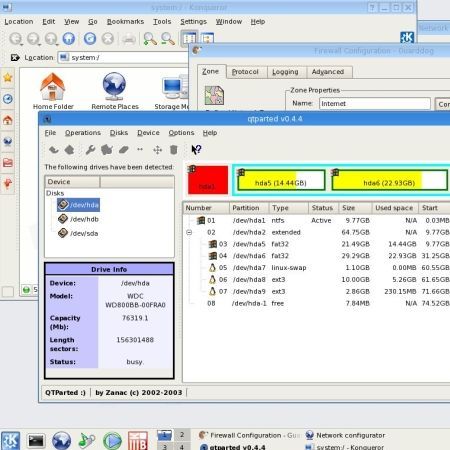Viewport: 450px width, 450px height.
Task: Click the wrench properties icon in qtparted
Action: tap(90, 150)
